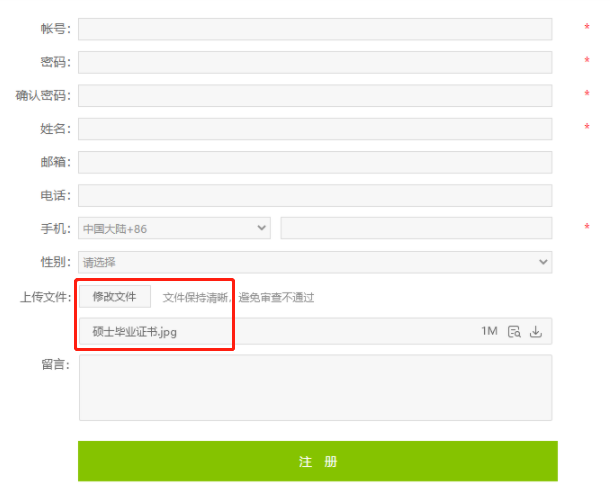Focus the 电话 input field
Viewport: 610px width, 490px height.
click(315, 196)
